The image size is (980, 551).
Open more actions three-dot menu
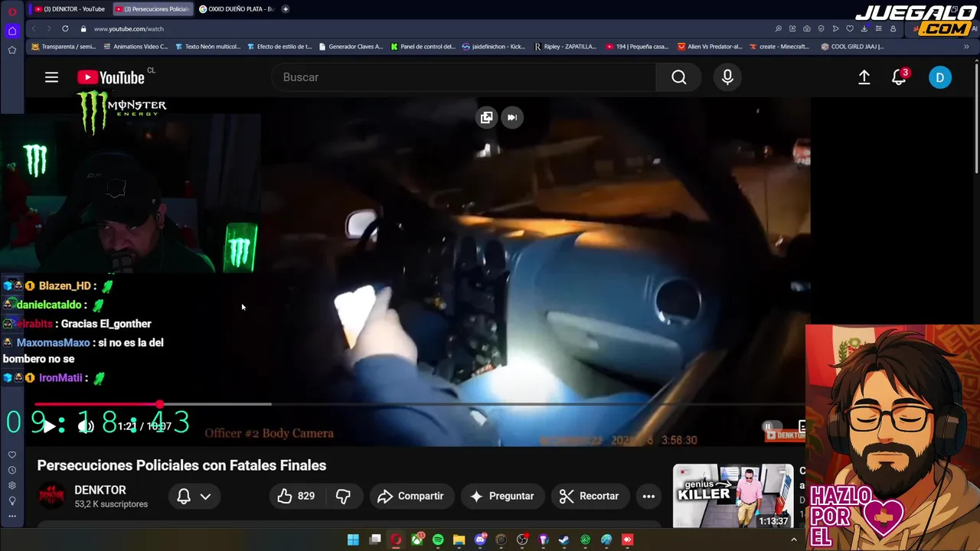pos(648,496)
